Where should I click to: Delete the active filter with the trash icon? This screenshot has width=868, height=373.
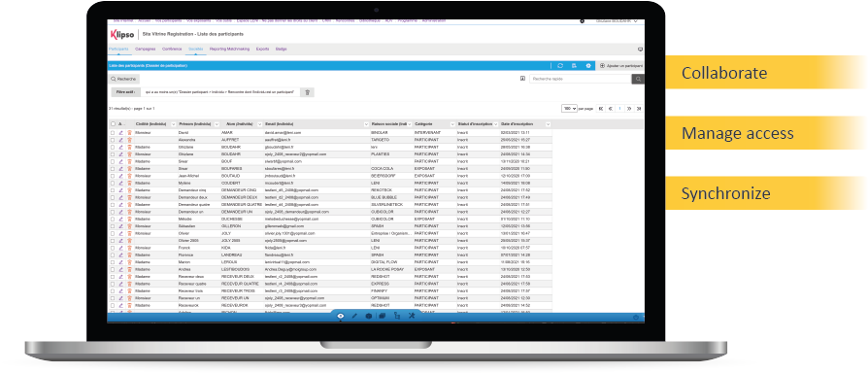(x=308, y=92)
